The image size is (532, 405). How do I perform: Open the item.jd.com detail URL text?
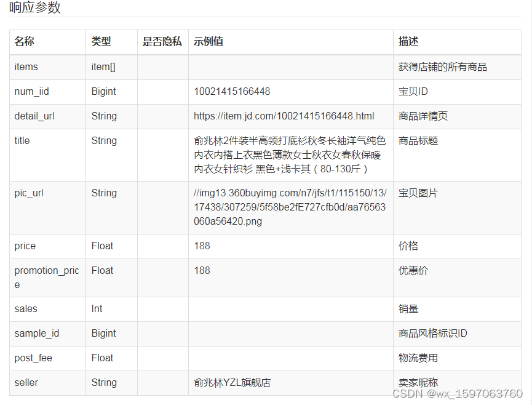point(284,116)
